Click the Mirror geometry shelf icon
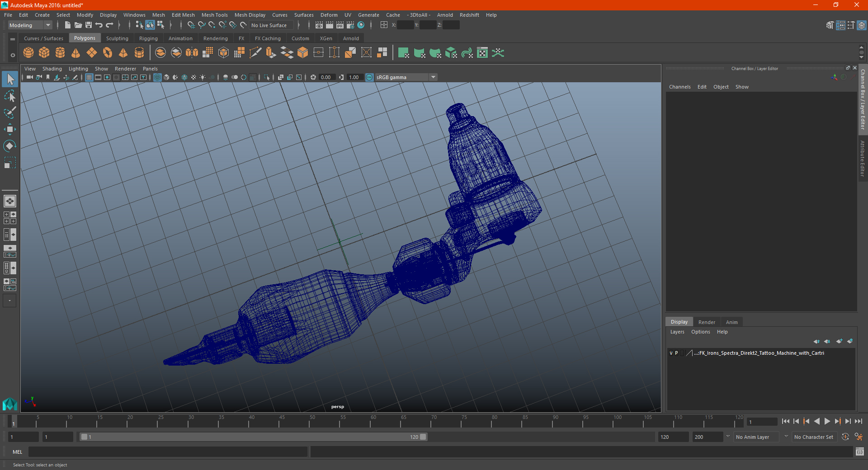The width and height of the screenshot is (868, 470). pyautogui.click(x=192, y=53)
